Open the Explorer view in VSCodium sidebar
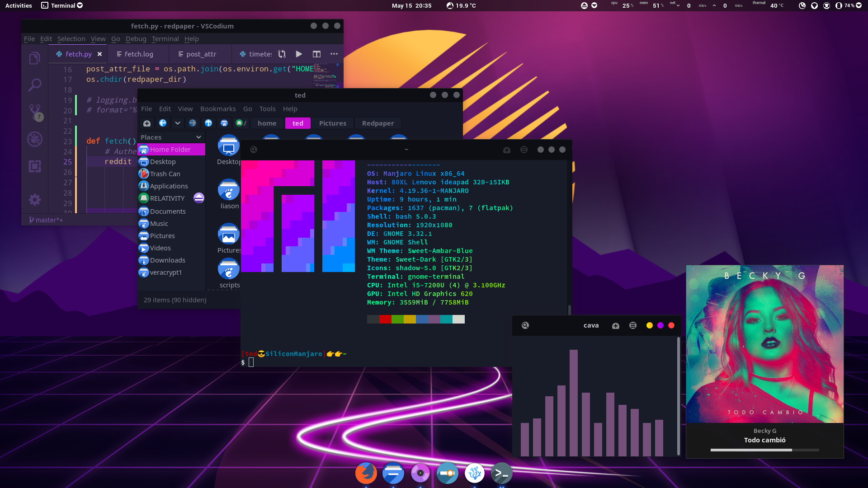Viewport: 868px width, 488px height. pos(35,58)
